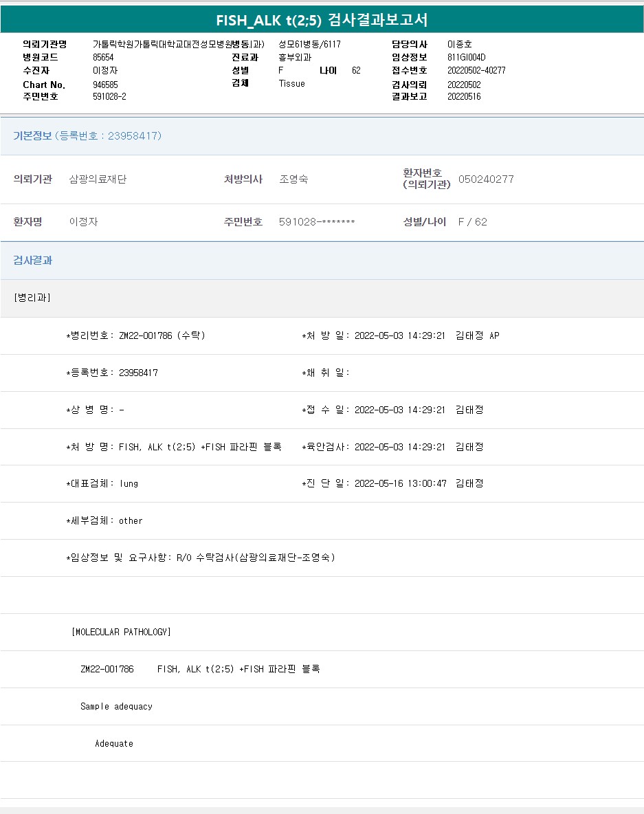Click the masked 주민번호 591028-*******
Viewport: 644px width, 814px height.
point(317,222)
